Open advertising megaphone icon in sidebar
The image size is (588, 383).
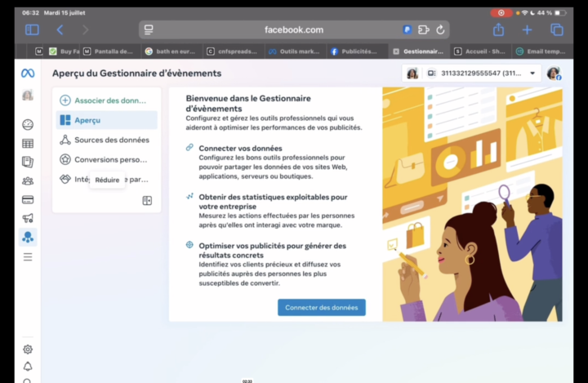28,218
